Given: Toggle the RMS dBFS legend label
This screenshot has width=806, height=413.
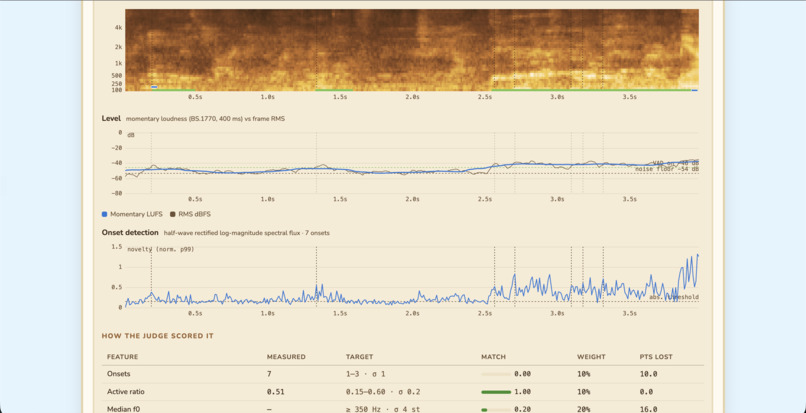Looking at the screenshot, I should click(194, 214).
